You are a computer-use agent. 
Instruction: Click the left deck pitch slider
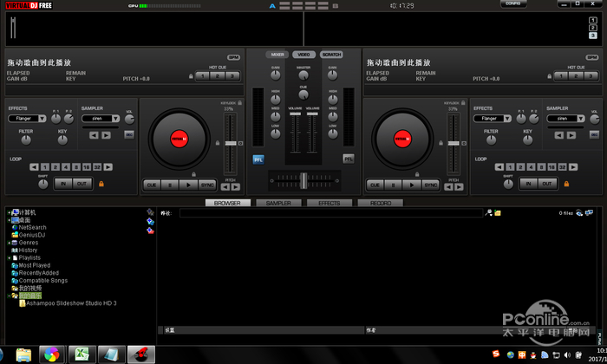coord(231,144)
